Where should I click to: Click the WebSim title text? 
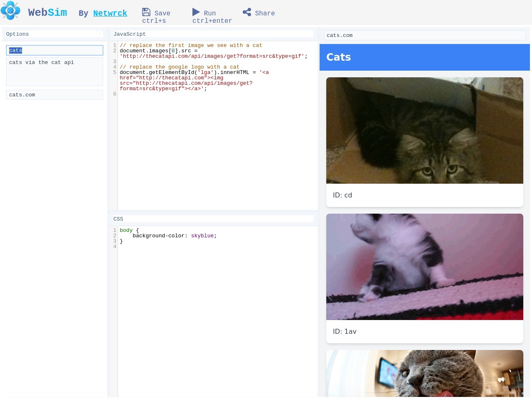(x=47, y=12)
